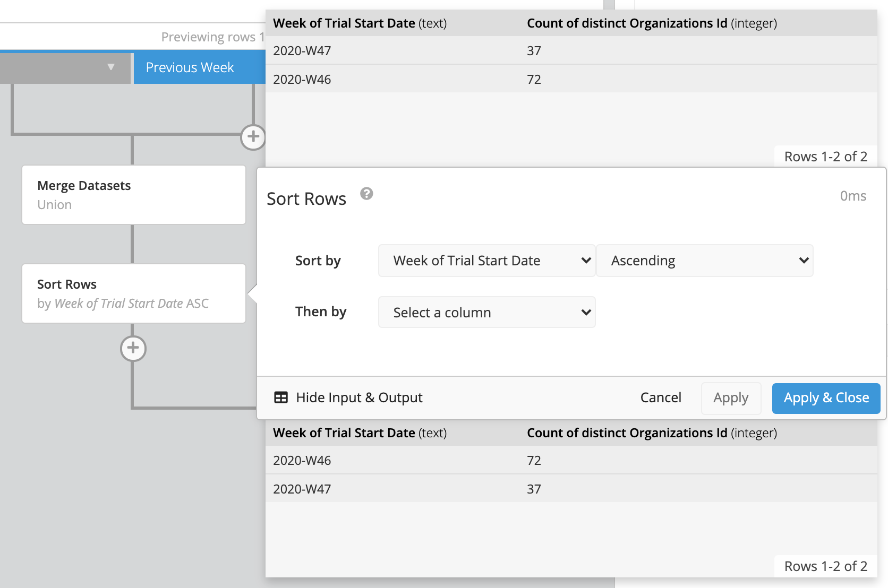Image resolution: width=888 pixels, height=588 pixels.
Task: Click value 72 in output table
Action: point(534,461)
